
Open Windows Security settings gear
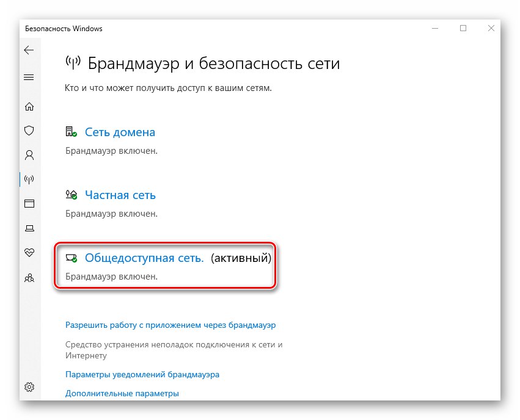29,386
